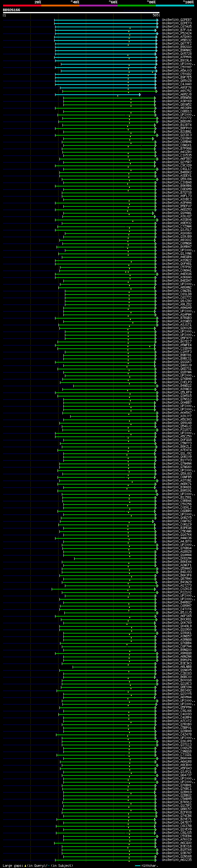
Task: Select hit label UniRef100_Q2CDC3
Action: [x=177, y=135]
